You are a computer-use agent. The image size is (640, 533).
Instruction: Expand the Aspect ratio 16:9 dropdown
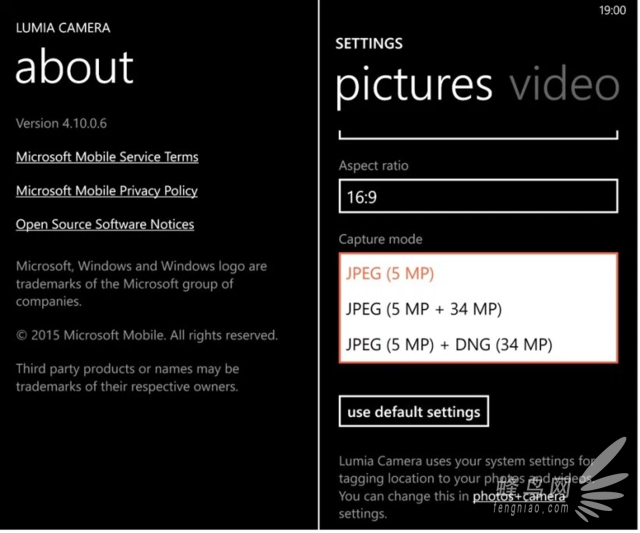pyautogui.click(x=478, y=196)
